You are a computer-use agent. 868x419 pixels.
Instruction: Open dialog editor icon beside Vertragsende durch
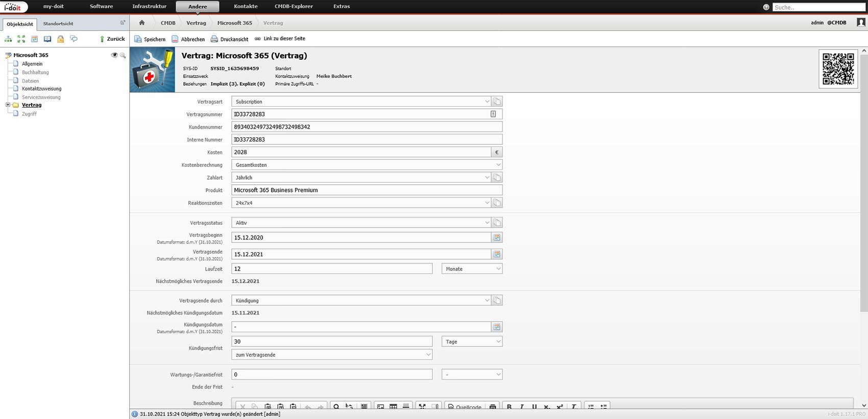(497, 301)
